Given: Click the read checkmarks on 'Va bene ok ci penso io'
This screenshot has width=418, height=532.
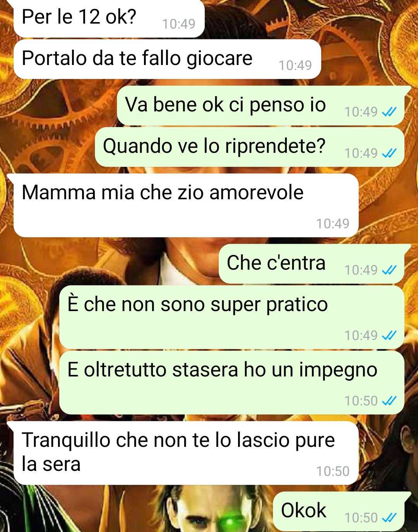Looking at the screenshot, I should pyautogui.click(x=389, y=112).
